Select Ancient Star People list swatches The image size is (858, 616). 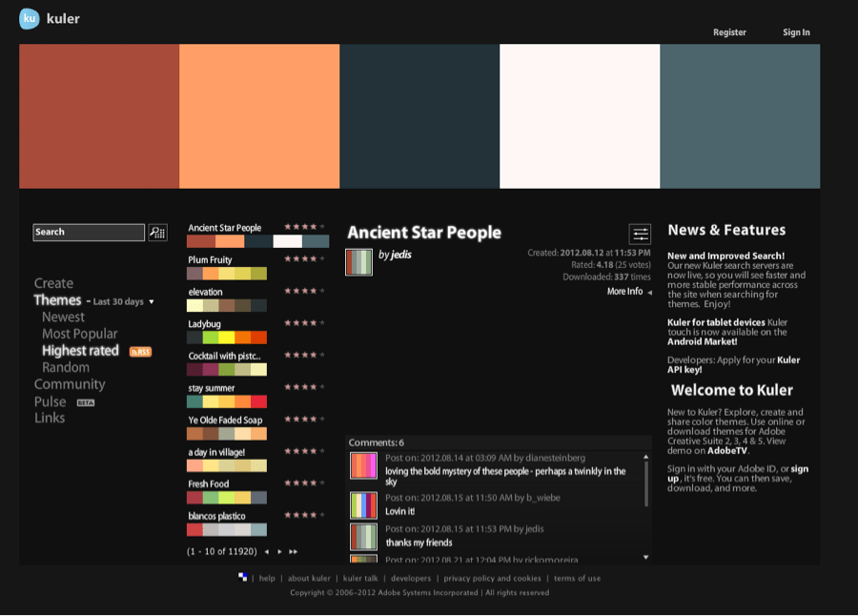click(x=257, y=241)
